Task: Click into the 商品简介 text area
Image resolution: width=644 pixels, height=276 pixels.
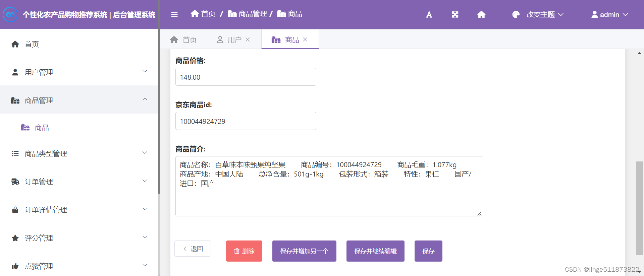Action: (329, 186)
